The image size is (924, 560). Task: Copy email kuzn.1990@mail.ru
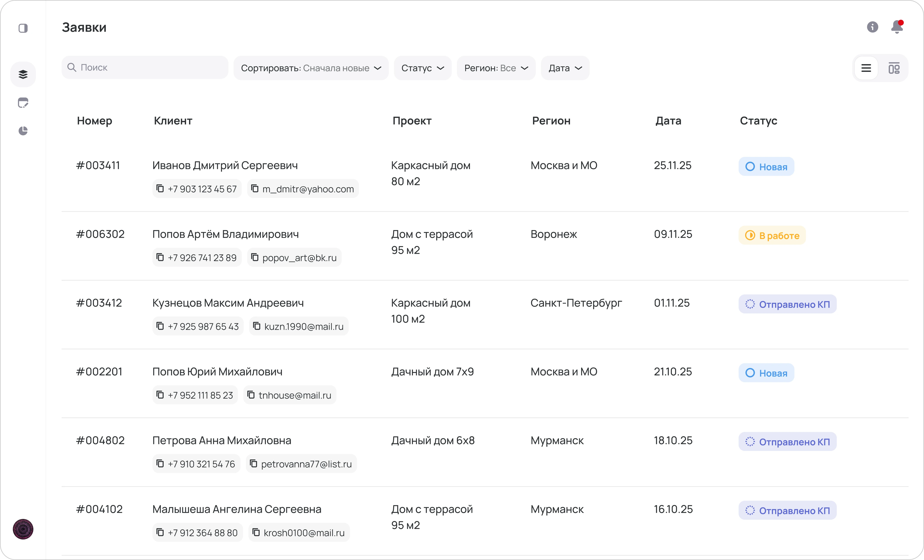[x=299, y=326]
